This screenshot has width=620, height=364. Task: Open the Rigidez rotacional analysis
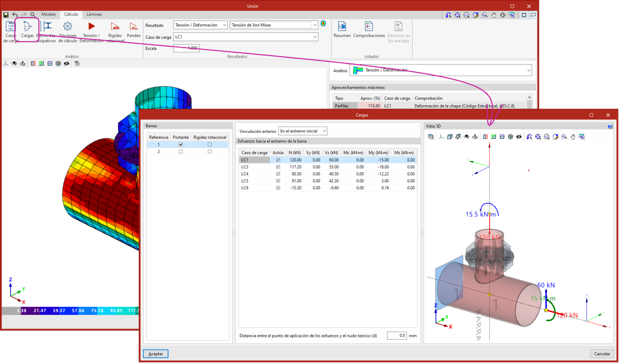(115, 32)
